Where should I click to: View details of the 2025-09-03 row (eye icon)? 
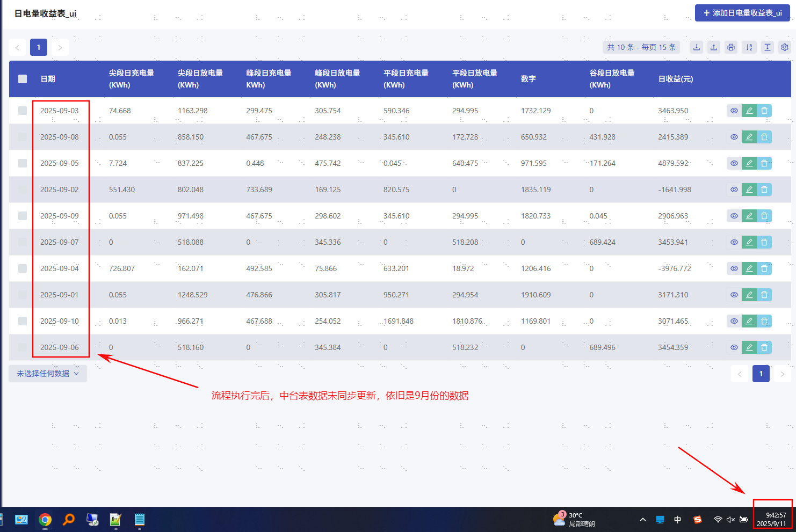(x=734, y=111)
